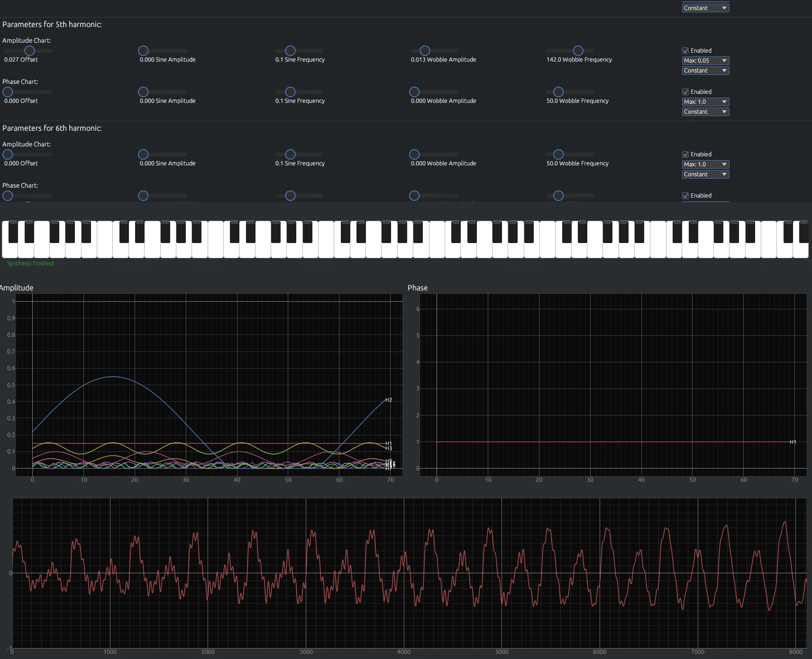The image size is (812, 659).
Task: Click 'Phase Chart:' label under 5th harmonic
Action: [20, 82]
